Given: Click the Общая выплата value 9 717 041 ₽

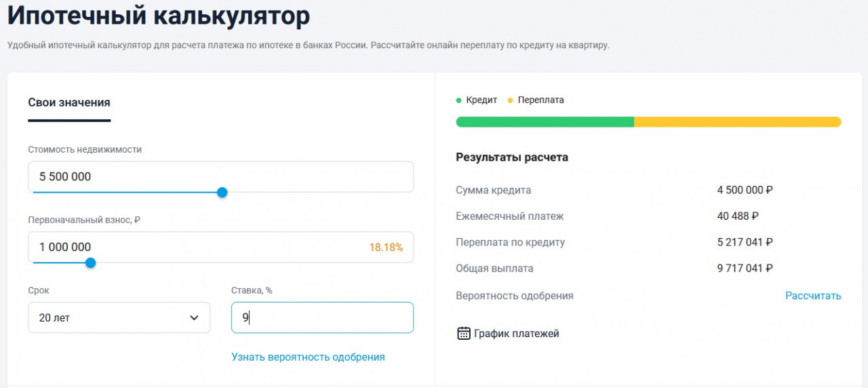Looking at the screenshot, I should coord(745,269).
